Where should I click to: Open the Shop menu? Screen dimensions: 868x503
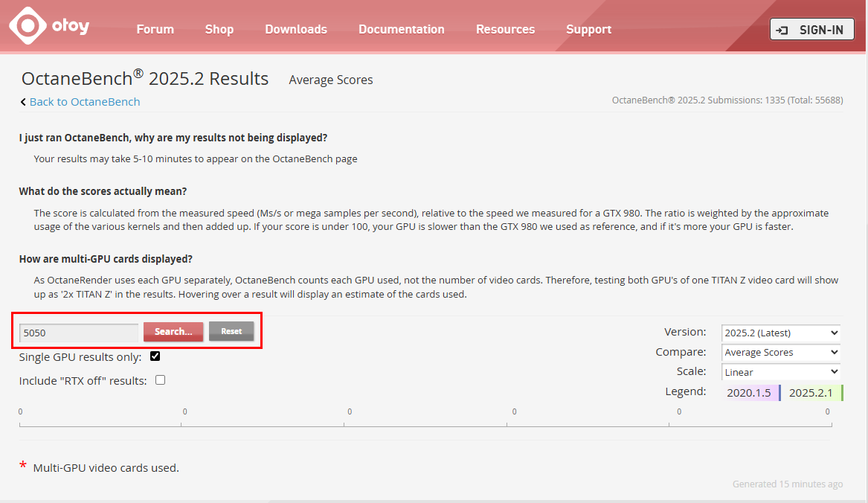(x=219, y=29)
